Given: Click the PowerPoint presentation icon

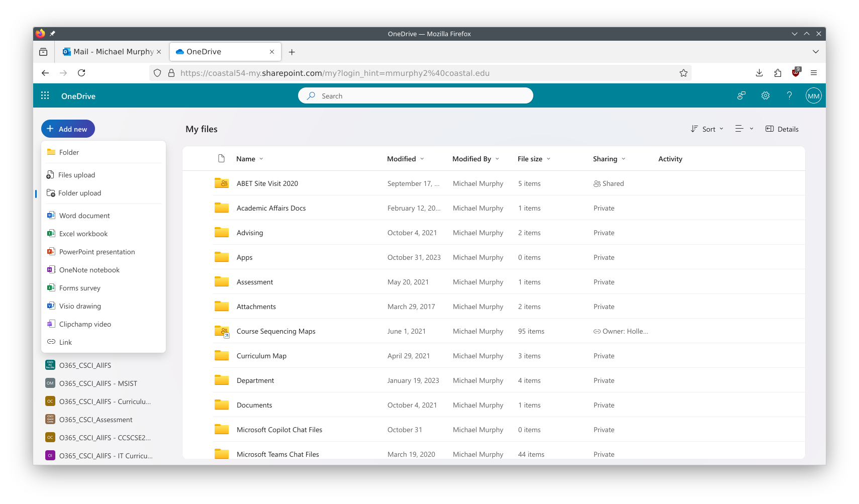Looking at the screenshot, I should (x=51, y=251).
